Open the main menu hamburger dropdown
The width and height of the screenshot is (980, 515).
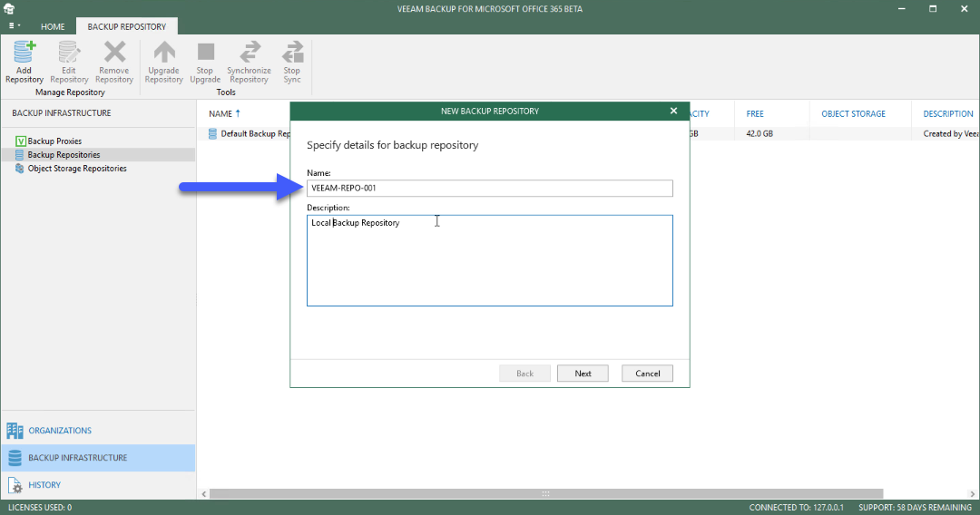pyautogui.click(x=15, y=26)
